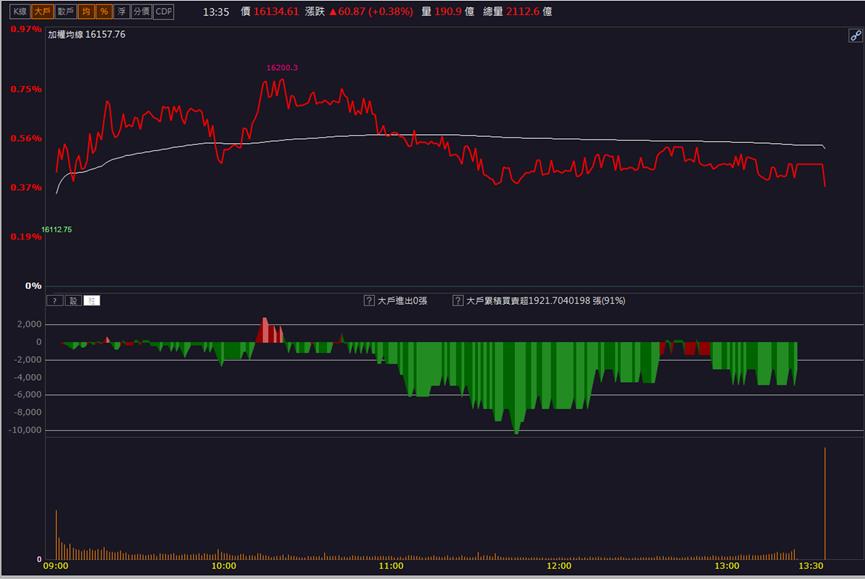Click the 16200.3 high price marker

click(282, 68)
